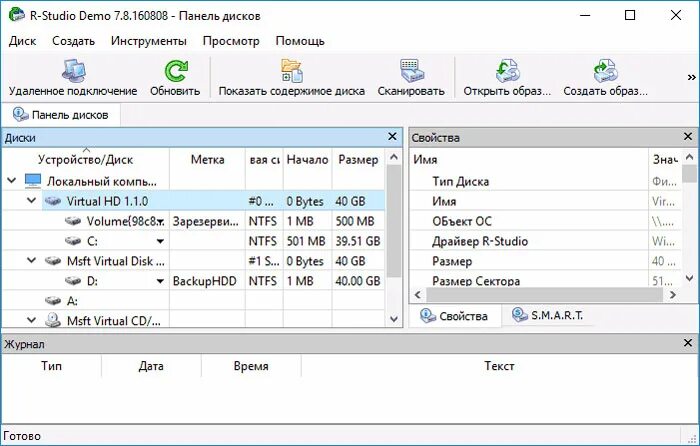Click the Размер column header in Диски

pyautogui.click(x=358, y=159)
